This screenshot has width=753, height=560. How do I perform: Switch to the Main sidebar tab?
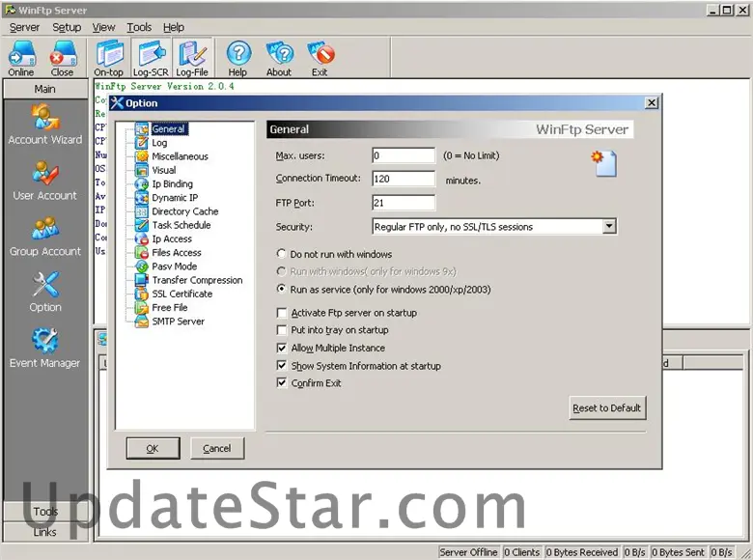45,90
